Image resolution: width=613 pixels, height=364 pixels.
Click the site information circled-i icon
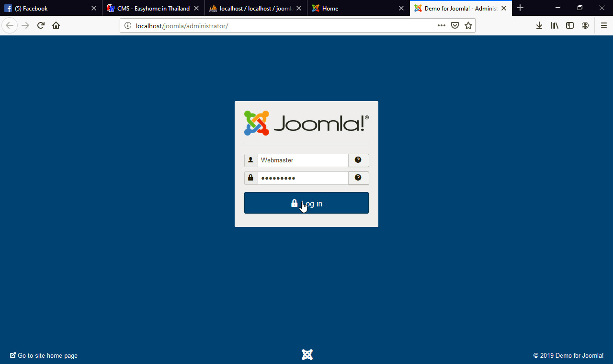click(x=127, y=25)
